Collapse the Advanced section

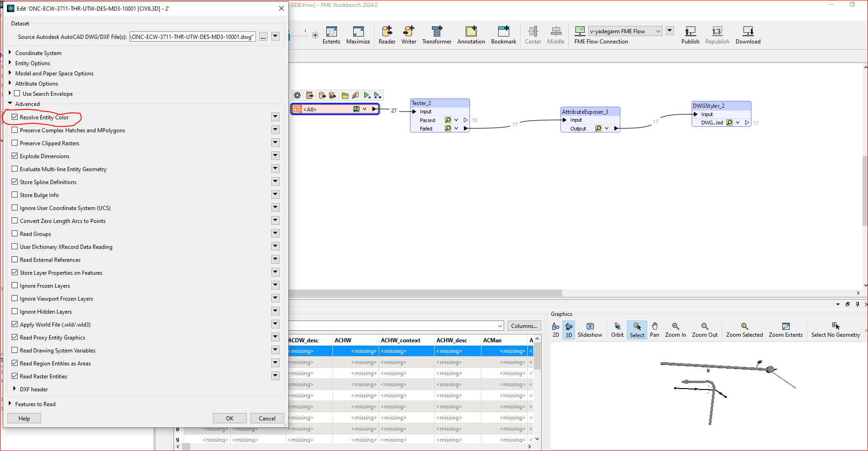point(10,104)
